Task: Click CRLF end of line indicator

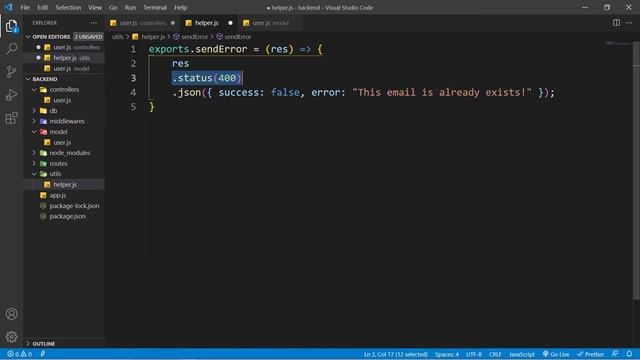Action: [x=495, y=354]
